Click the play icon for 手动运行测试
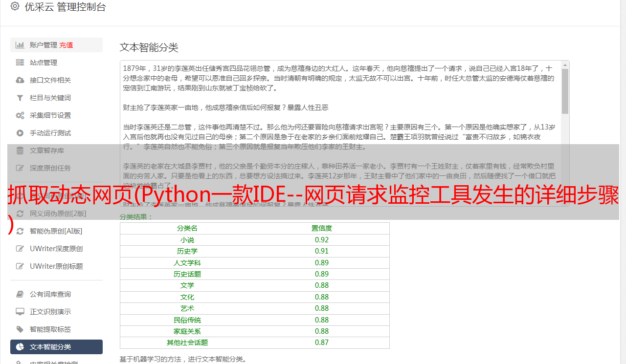The height and width of the screenshot is (364, 626). (x=20, y=133)
